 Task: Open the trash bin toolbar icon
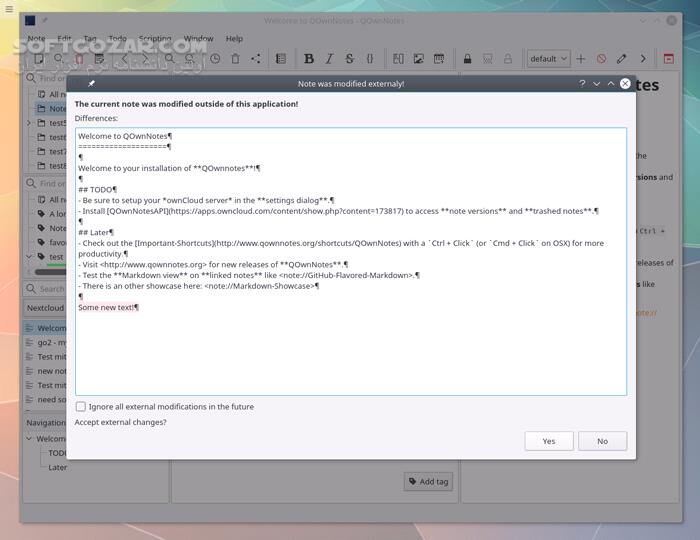point(235,59)
